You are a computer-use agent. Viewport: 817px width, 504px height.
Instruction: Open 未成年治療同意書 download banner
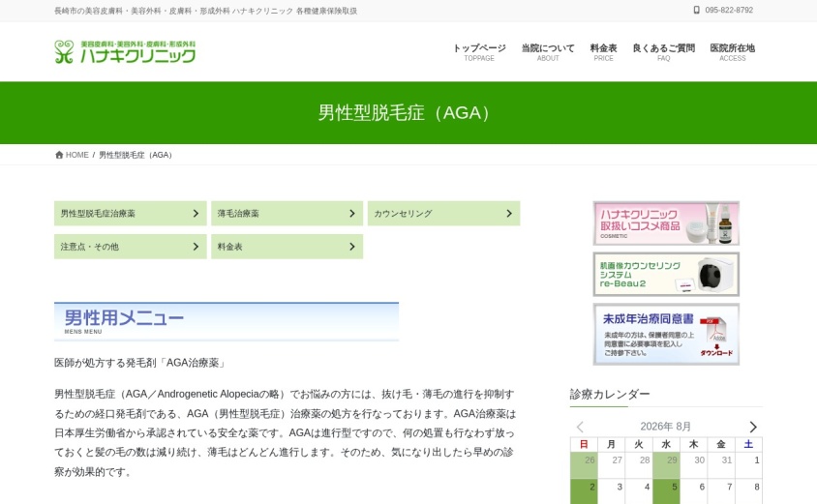click(666, 335)
